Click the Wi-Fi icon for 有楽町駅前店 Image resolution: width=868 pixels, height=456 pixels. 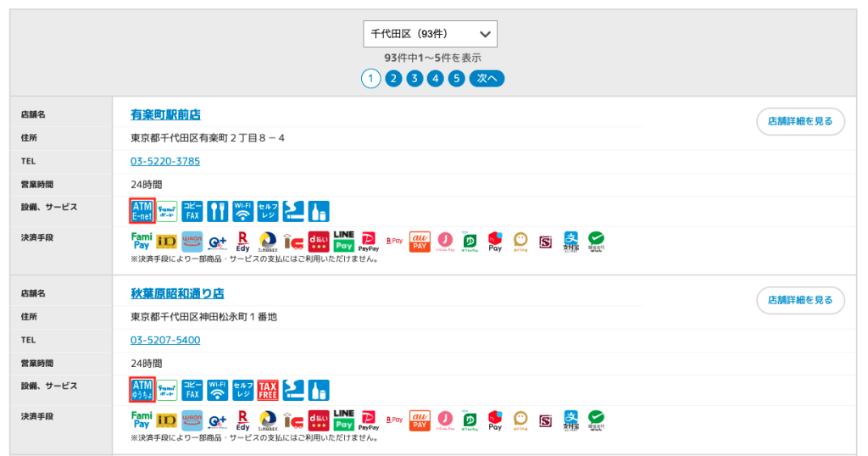coord(242,211)
